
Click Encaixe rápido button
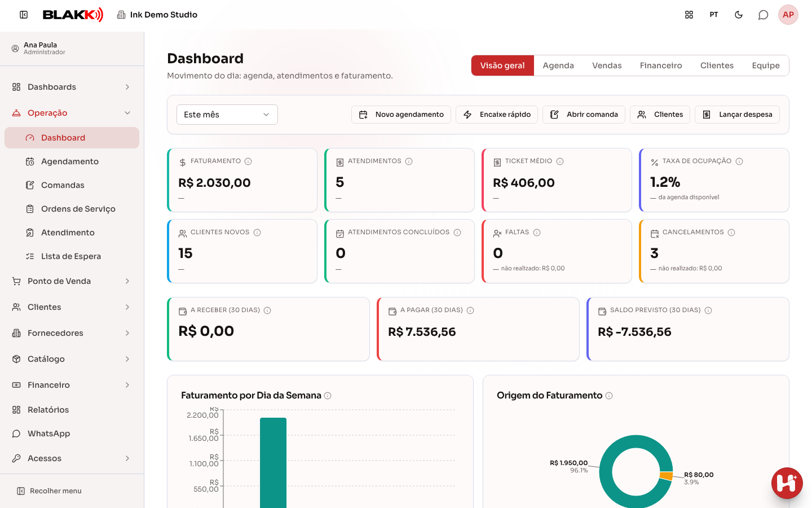497,115
